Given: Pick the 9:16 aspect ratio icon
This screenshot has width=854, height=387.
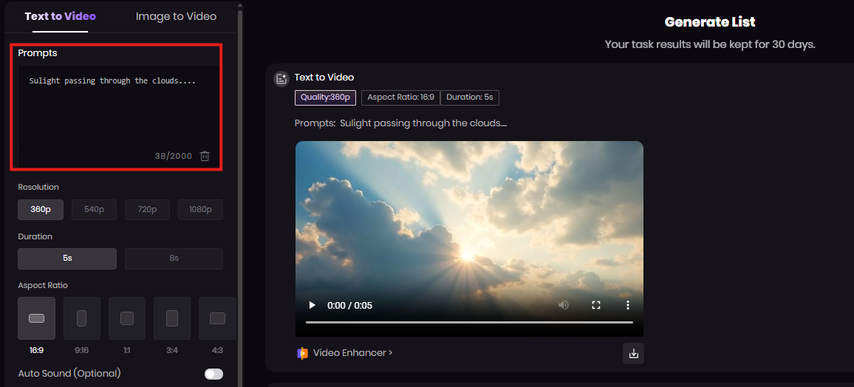Looking at the screenshot, I should point(82,318).
